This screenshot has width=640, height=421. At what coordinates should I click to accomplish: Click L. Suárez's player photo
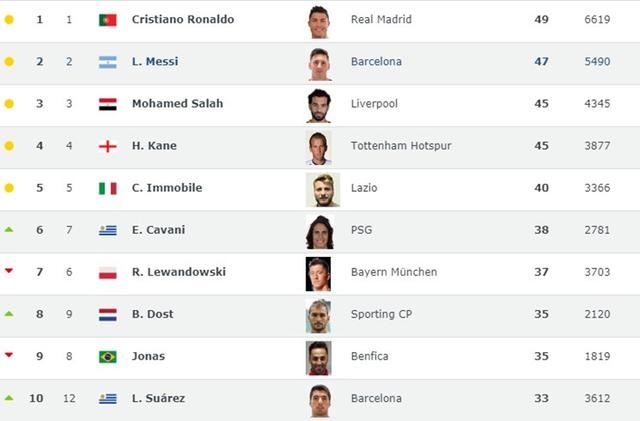tap(319, 399)
